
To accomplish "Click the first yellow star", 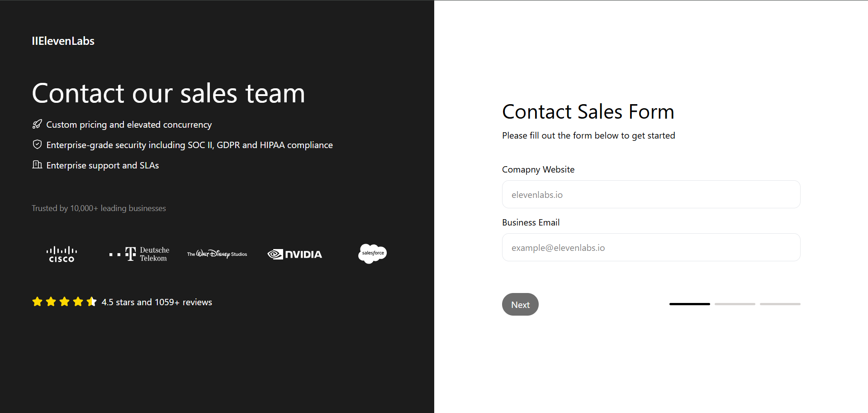I will 37,302.
